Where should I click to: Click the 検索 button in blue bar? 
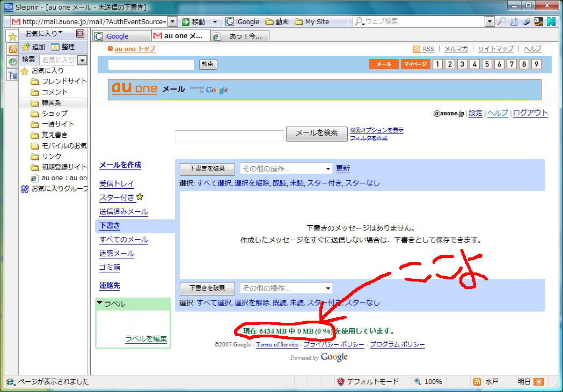208,64
